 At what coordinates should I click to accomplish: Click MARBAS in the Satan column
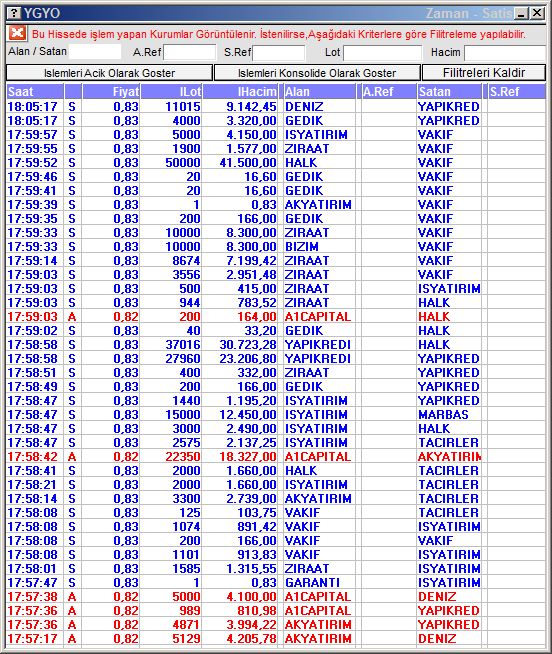pyautogui.click(x=443, y=415)
